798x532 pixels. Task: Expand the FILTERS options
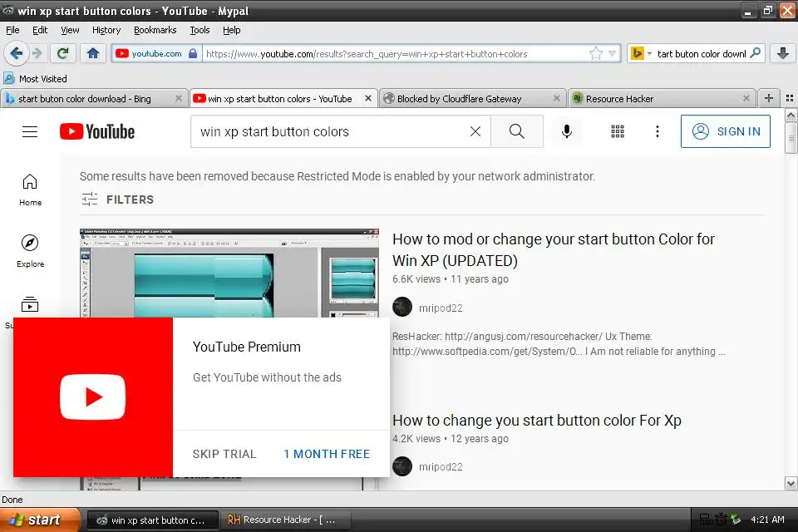tap(117, 199)
